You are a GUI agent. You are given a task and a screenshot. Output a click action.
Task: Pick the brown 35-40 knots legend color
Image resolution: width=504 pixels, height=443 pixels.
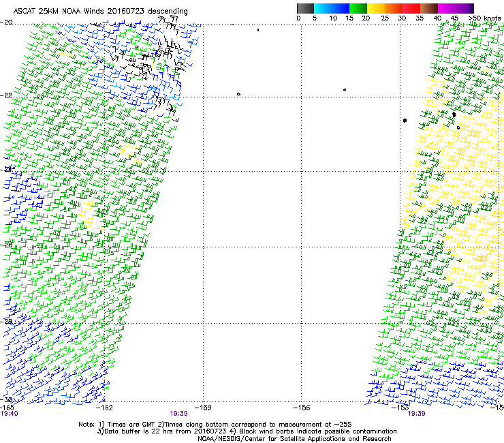(x=429, y=8)
